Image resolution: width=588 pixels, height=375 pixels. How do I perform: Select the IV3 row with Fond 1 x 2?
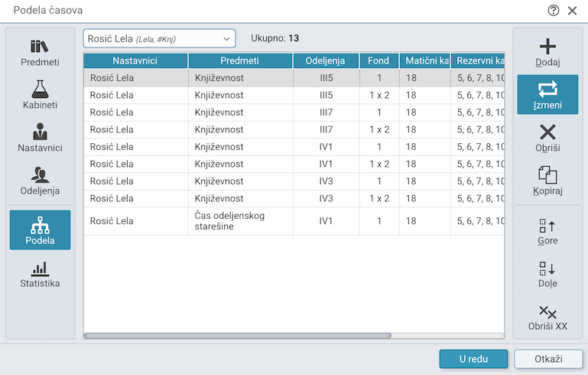[x=294, y=199]
